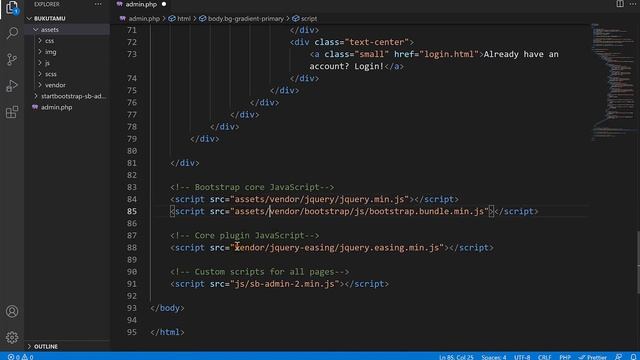The width and height of the screenshot is (640, 360).
Task: Click "Custom scripts for all pages" comment
Action: pyautogui.click(x=260, y=272)
